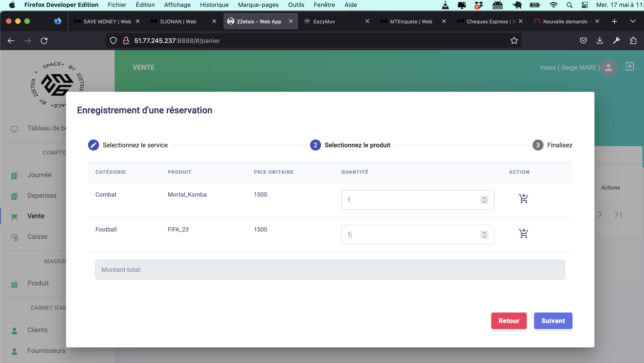Bookmark page with star icon
Image resolution: width=644 pixels, height=363 pixels.
pos(514,41)
